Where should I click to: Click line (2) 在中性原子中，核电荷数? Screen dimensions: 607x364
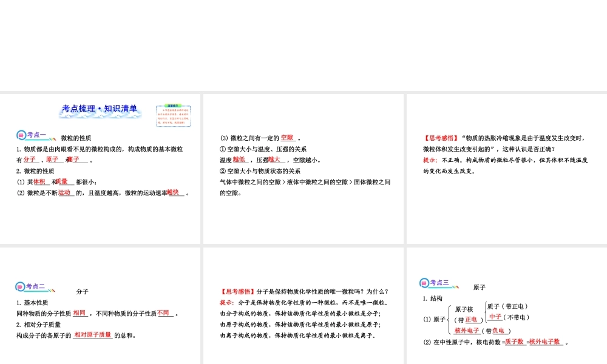495,342
